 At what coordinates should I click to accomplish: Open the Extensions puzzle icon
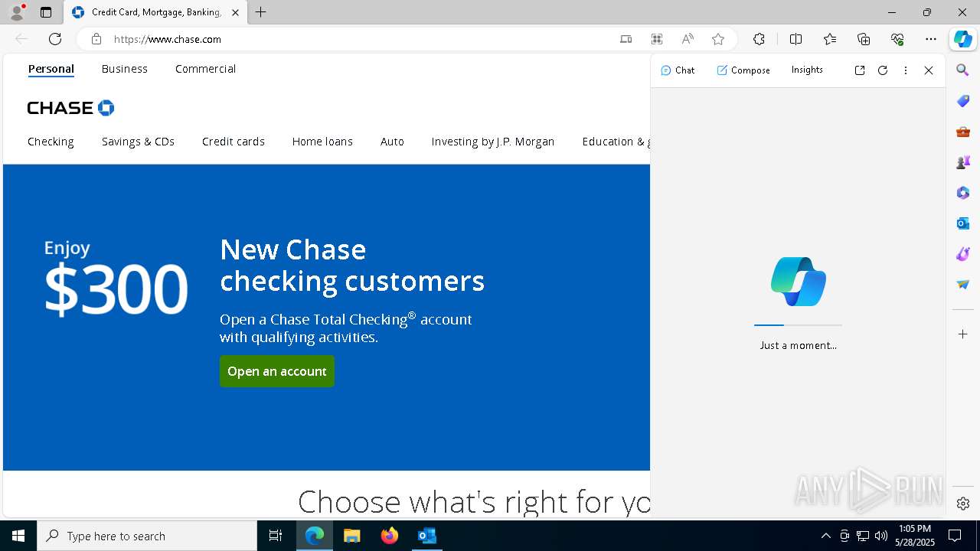pos(759,39)
